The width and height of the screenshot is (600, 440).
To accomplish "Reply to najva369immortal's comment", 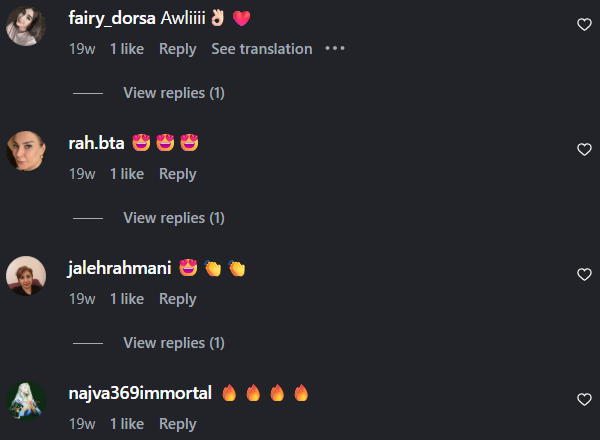I will 178,424.
